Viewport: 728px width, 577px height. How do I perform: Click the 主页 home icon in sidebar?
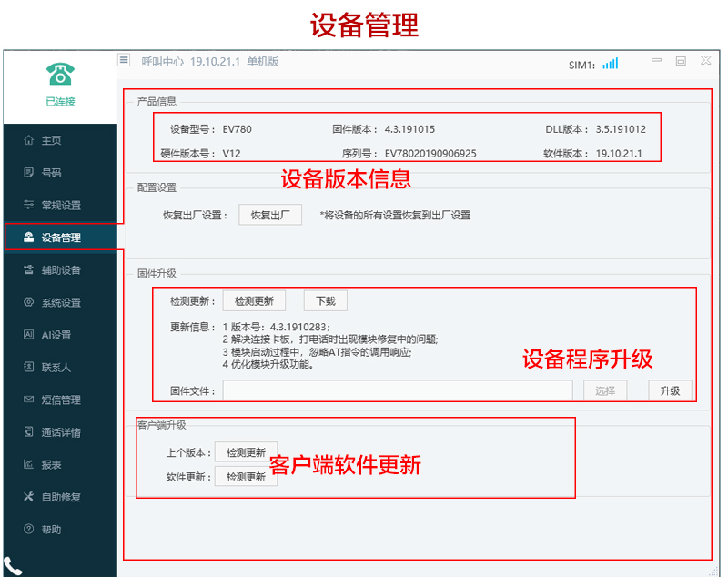tap(29, 140)
